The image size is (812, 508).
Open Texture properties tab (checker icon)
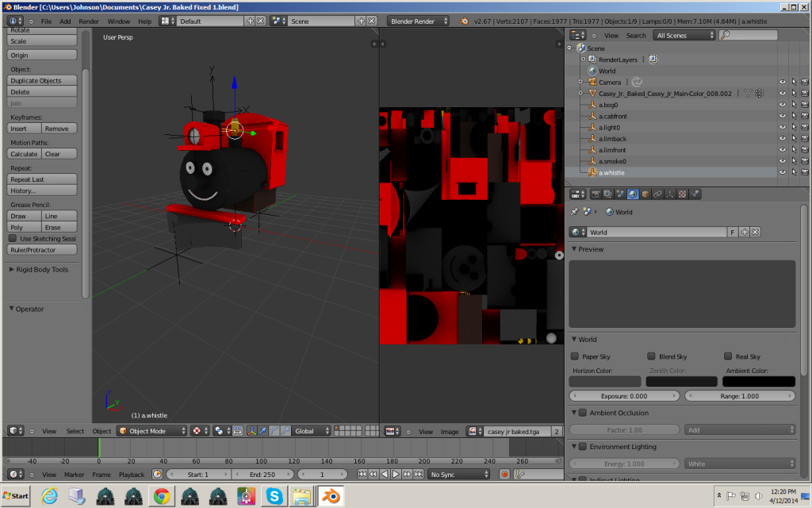pyautogui.click(x=683, y=194)
